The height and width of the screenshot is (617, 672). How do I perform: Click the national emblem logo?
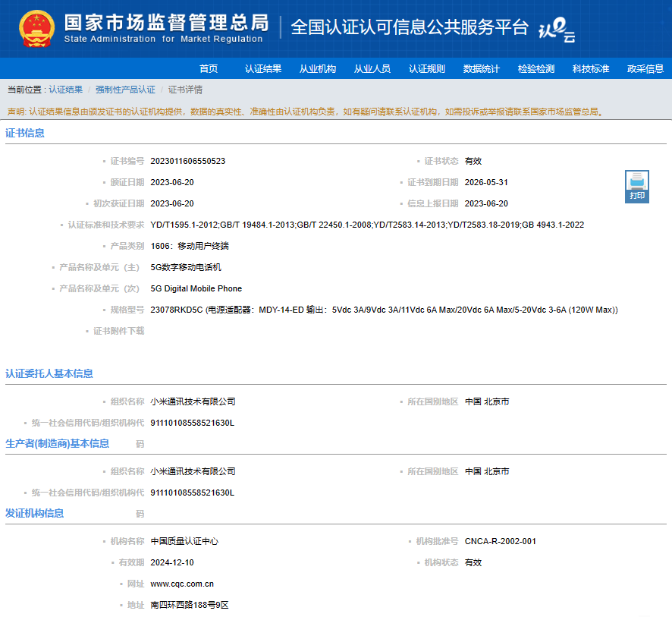(x=36, y=29)
